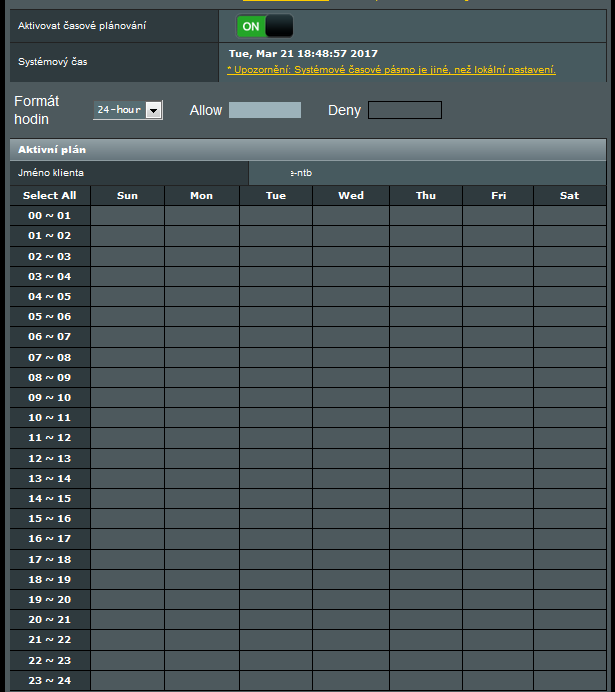615x692 pixels.
Task: Open the system time zone warning link
Action: point(391,70)
